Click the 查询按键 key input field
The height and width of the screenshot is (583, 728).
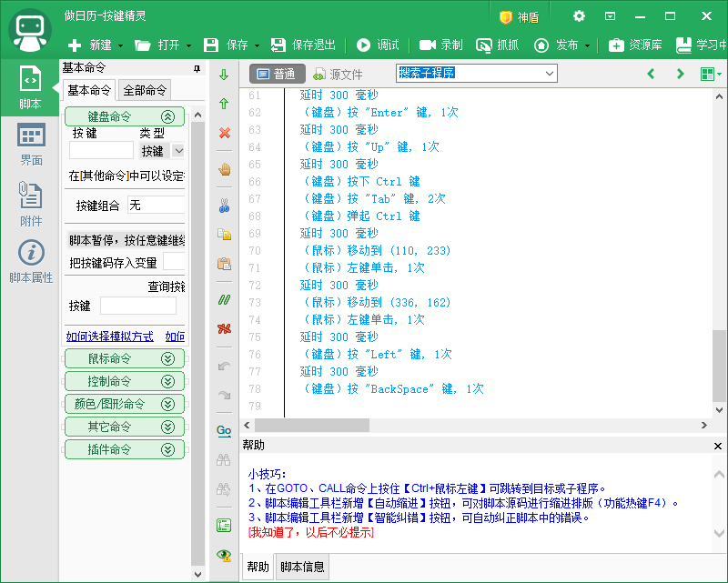(138, 306)
